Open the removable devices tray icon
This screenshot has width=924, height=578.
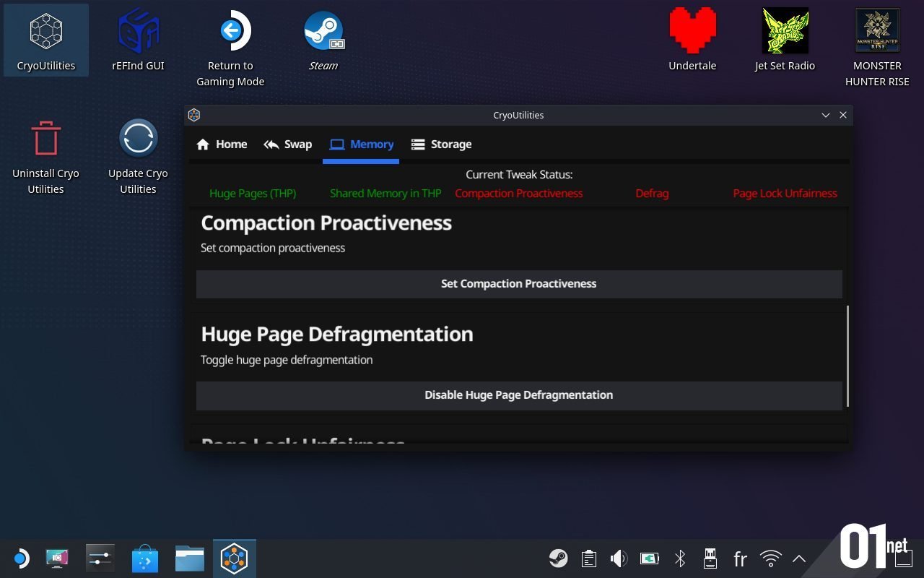(x=710, y=558)
